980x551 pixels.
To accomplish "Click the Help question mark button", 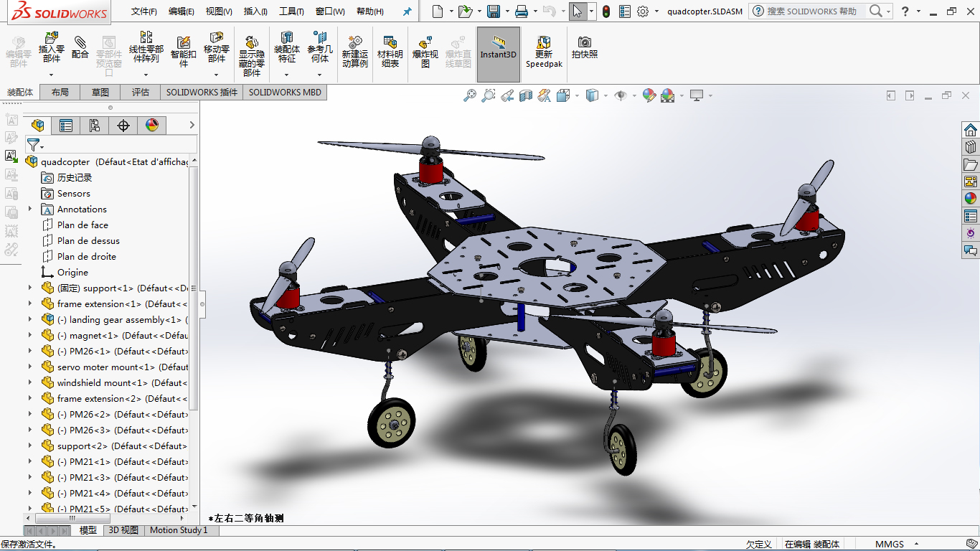I will (905, 11).
